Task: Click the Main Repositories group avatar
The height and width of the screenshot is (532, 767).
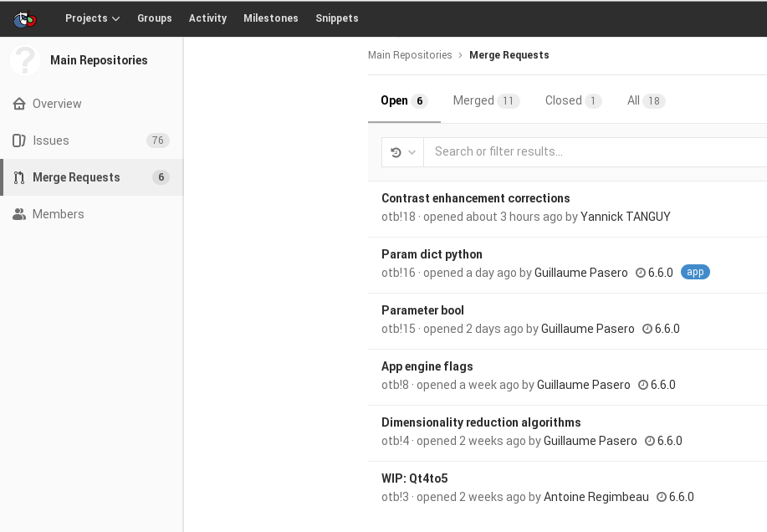Action: (x=25, y=60)
